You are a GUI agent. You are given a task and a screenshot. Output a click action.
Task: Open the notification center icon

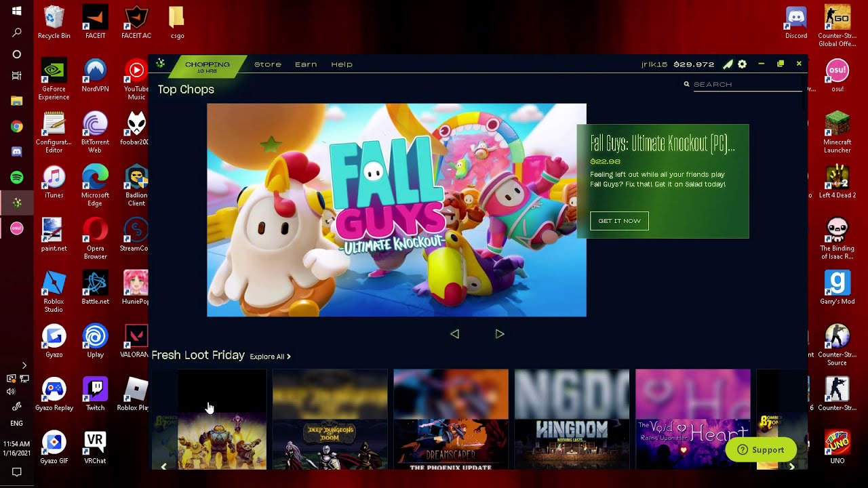[17, 472]
